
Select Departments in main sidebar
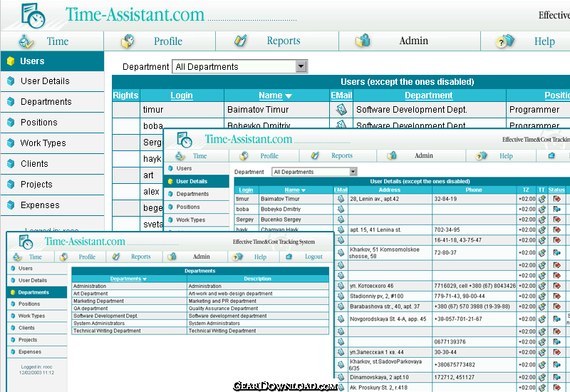click(52, 102)
